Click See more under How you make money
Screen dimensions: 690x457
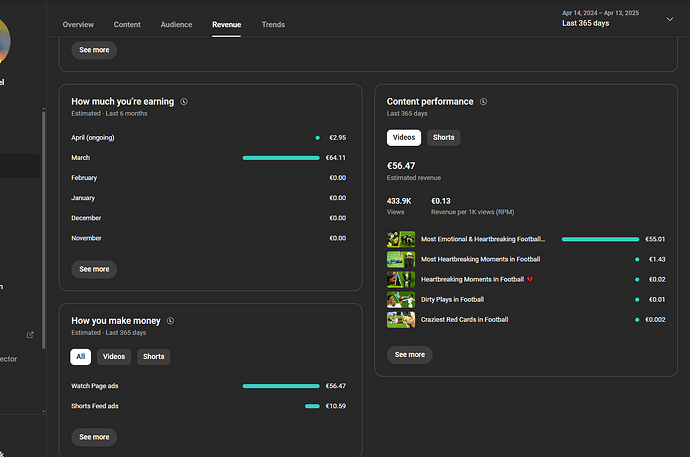(x=94, y=437)
